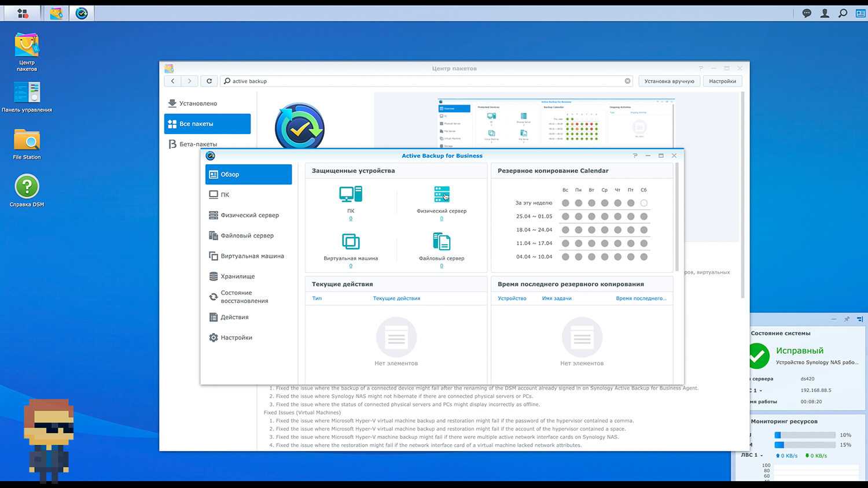
Task: Click the Файловый сервер icon in overview
Action: 442,242
